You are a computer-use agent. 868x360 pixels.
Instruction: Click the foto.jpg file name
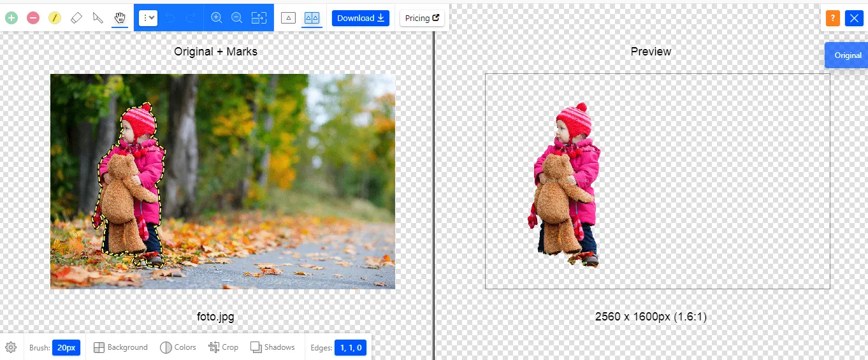pos(216,316)
